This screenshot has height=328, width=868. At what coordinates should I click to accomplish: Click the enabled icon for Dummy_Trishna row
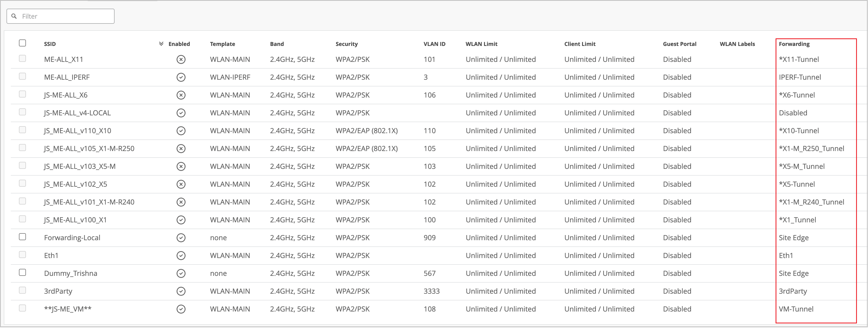click(181, 273)
